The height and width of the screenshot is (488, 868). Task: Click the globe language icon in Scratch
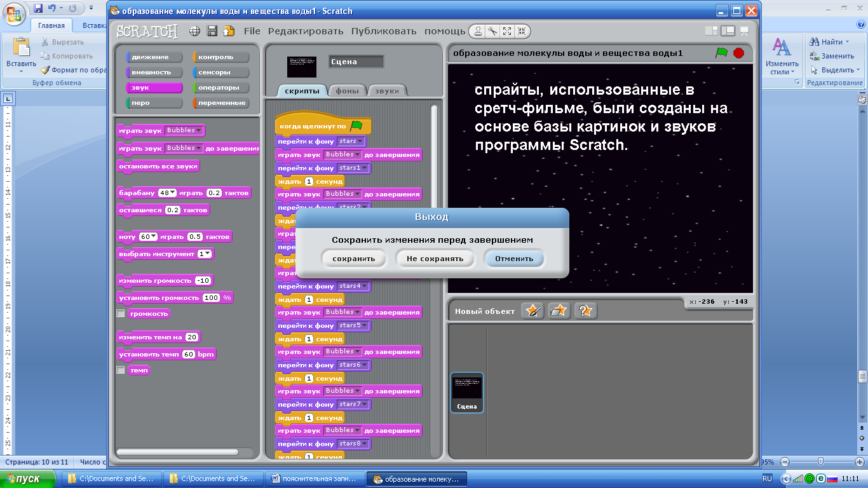coord(195,30)
